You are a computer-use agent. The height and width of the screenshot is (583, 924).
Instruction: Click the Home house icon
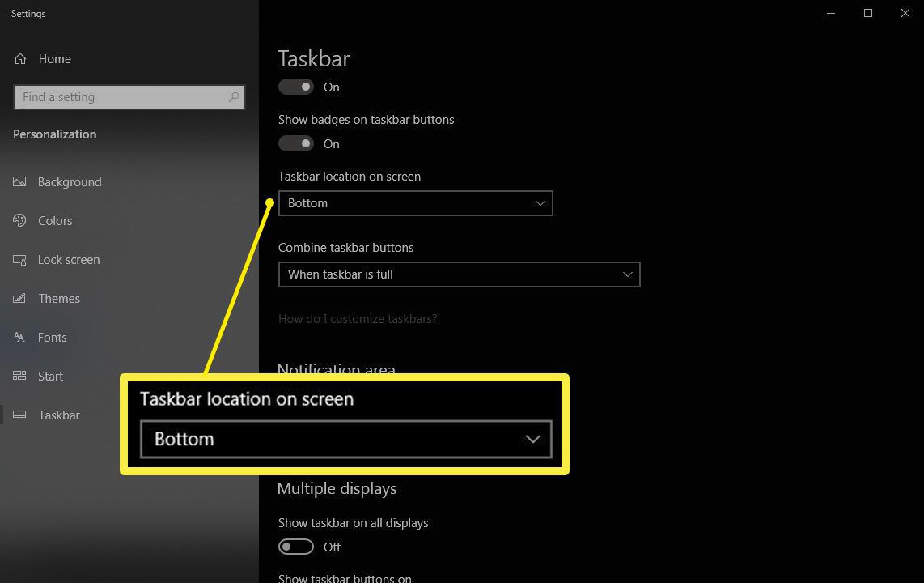(20, 59)
